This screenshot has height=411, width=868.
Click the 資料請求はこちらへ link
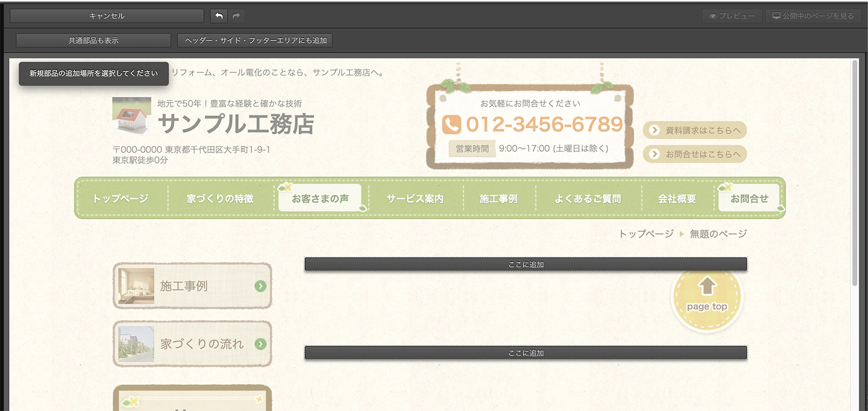695,130
